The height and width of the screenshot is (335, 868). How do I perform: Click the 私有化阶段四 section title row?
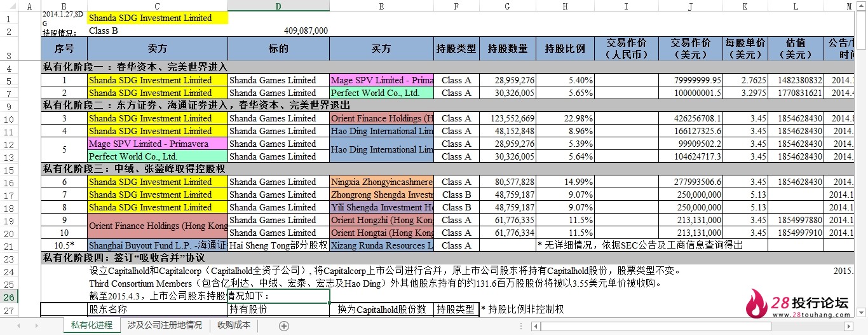click(447, 258)
